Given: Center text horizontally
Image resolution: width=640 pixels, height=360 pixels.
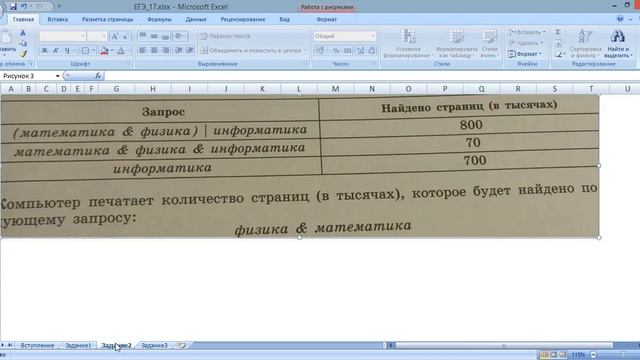Looking at the screenshot, I should point(154,50).
